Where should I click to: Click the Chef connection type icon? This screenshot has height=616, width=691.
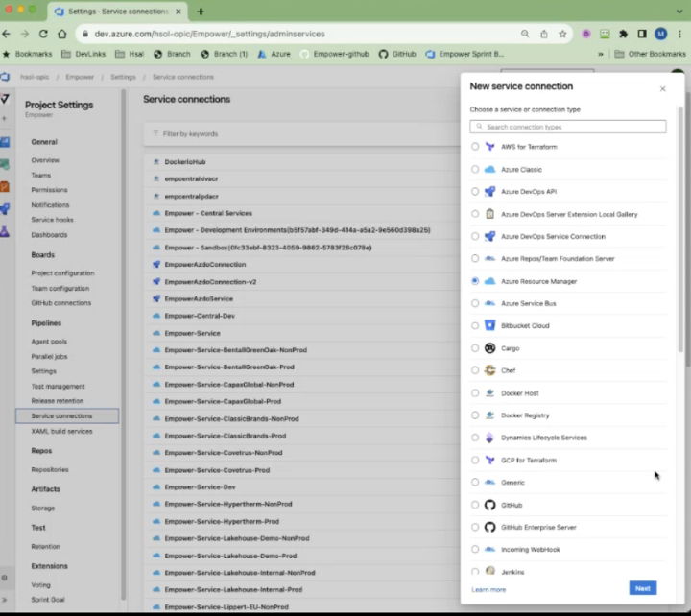click(489, 370)
